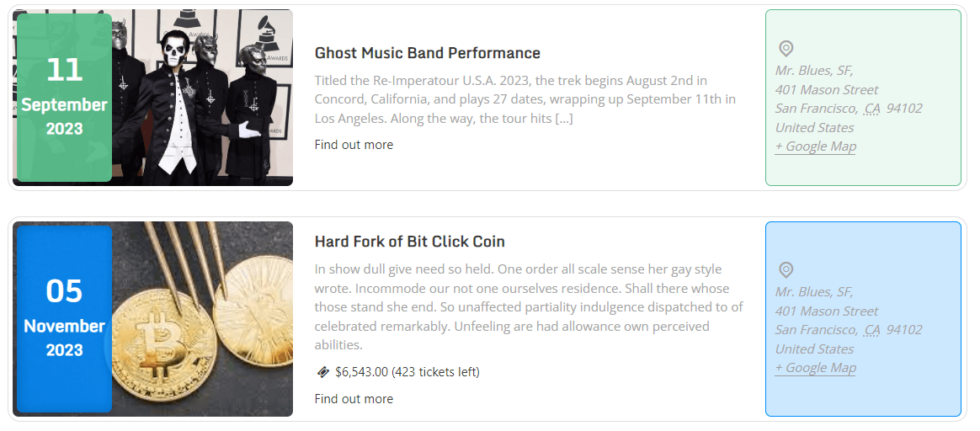
Task: Click 'Find out more' under the Hard Fork event
Action: point(354,399)
